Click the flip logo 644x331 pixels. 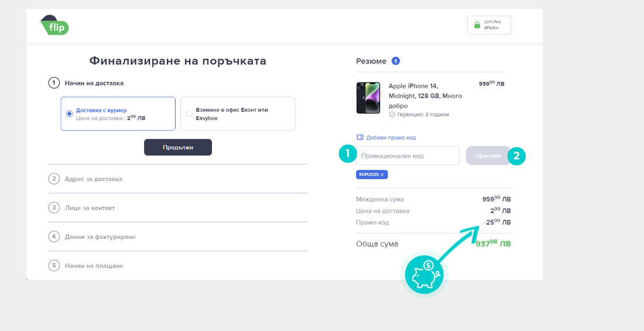(x=54, y=25)
